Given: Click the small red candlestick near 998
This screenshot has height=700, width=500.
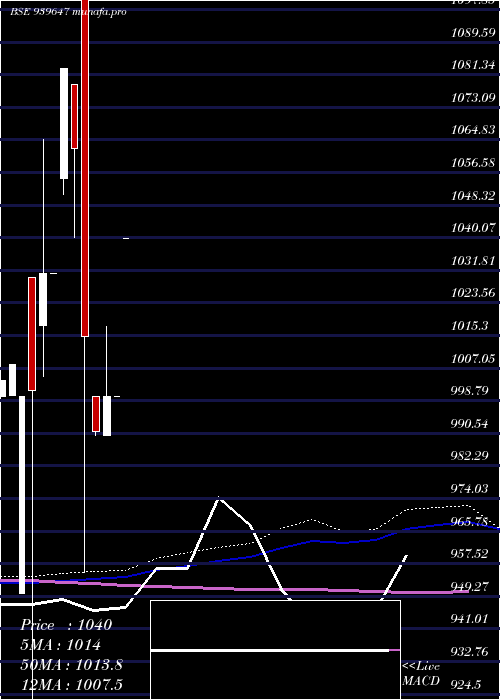Looking at the screenshot, I should pyautogui.click(x=96, y=414).
